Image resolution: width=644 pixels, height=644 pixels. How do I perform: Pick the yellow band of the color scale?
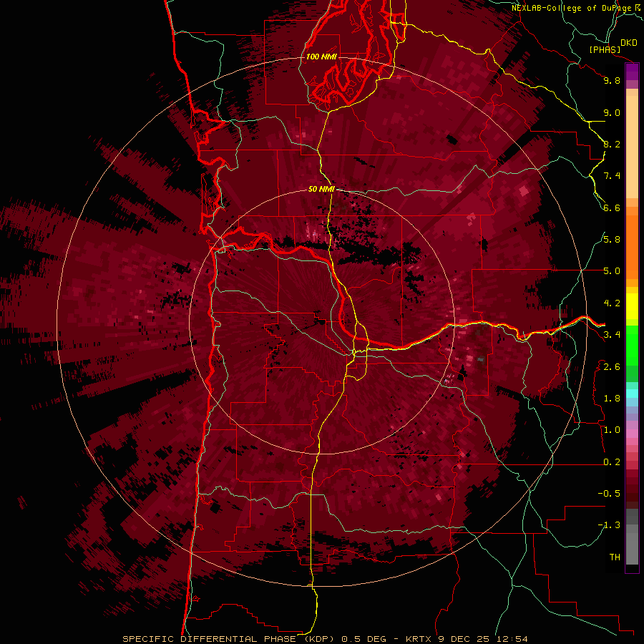632,306
